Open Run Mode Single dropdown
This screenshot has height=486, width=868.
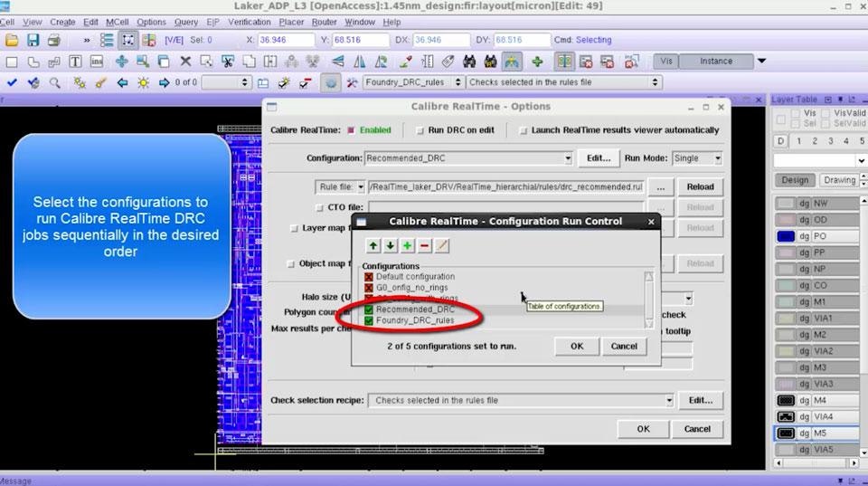(x=697, y=158)
